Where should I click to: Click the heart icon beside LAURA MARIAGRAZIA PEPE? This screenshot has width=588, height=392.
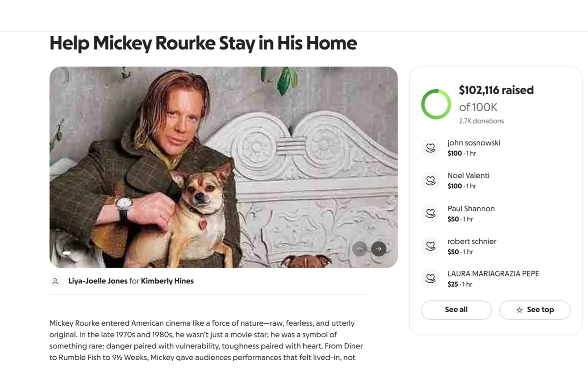pos(430,279)
